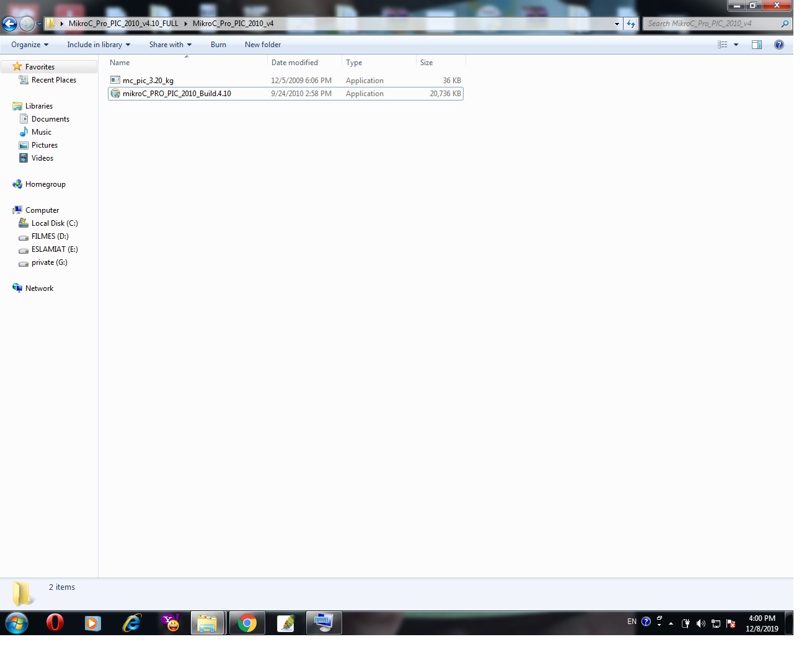Image resolution: width=812 pixels, height=660 pixels.
Task: Expand the breadcrumb arrow between folder segments
Action: pyautogui.click(x=185, y=24)
